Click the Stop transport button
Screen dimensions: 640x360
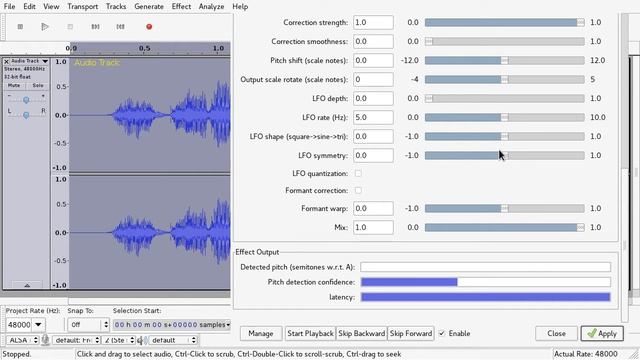[70, 27]
